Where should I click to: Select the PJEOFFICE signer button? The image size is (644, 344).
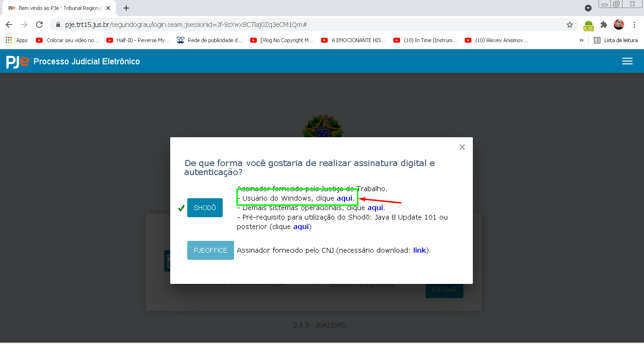[210, 250]
